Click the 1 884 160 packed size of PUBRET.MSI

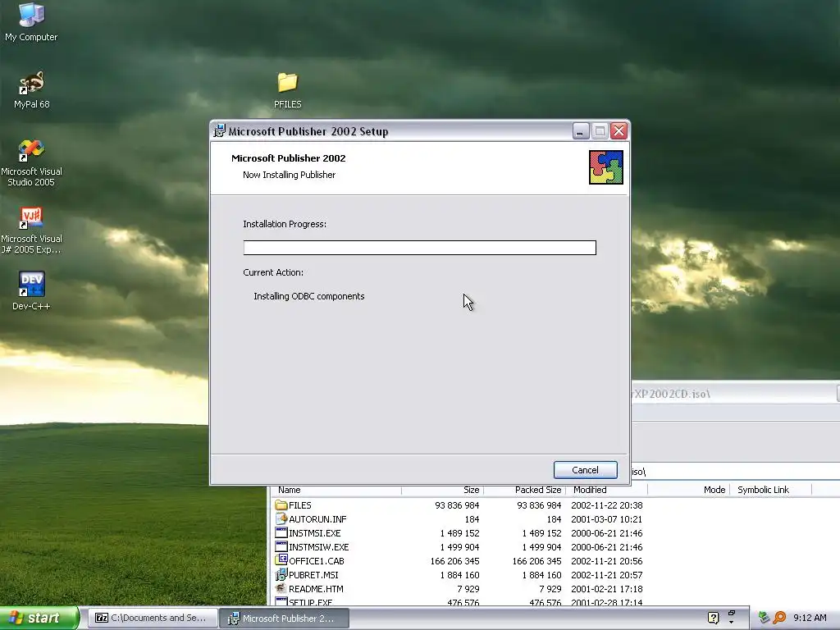pos(541,575)
